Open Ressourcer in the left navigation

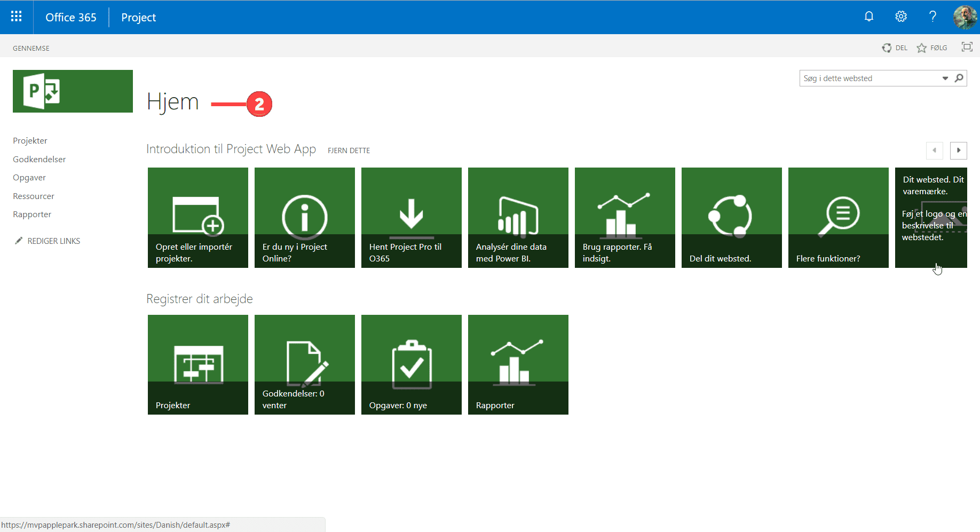(34, 196)
